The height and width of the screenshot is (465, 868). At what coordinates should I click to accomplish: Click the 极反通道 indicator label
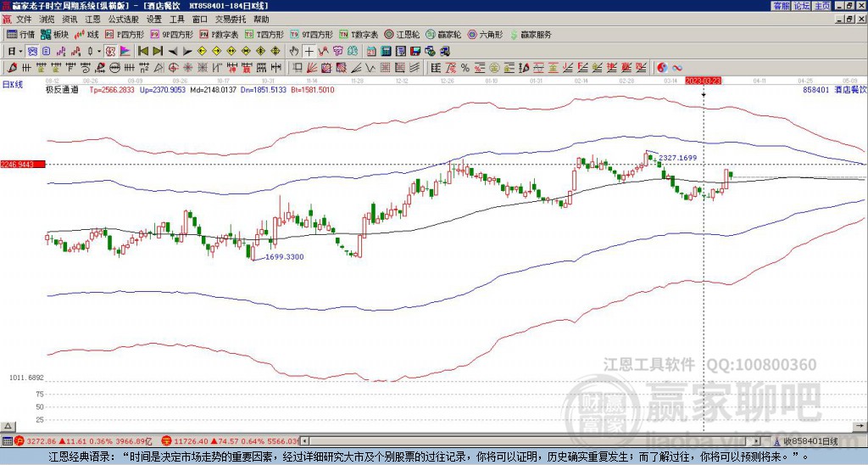(62, 90)
